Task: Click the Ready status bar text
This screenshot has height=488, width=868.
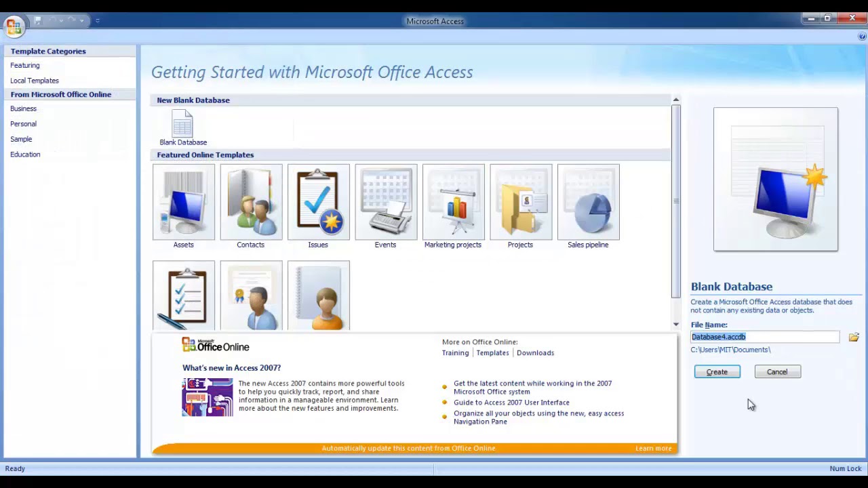Action: tap(15, 469)
